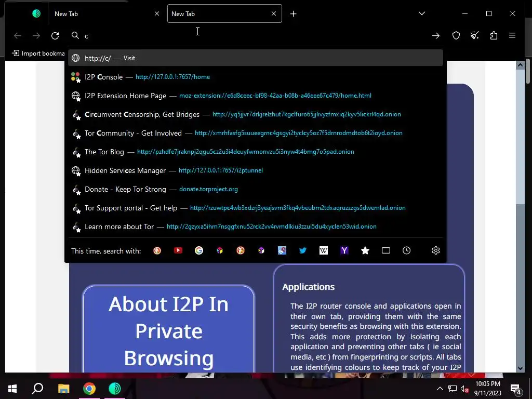The height and width of the screenshot is (399, 532).
Task: Select Circumvent Censorship, Get Bridges suggestion
Action: click(256, 114)
